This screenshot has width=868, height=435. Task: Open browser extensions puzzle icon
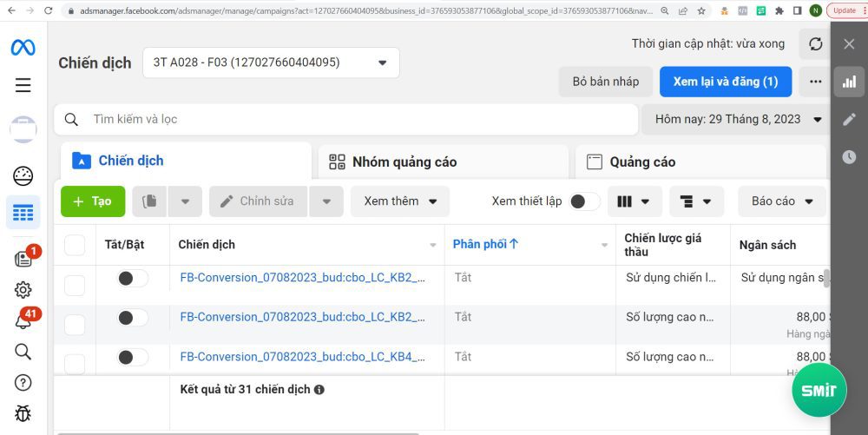pyautogui.click(x=779, y=10)
